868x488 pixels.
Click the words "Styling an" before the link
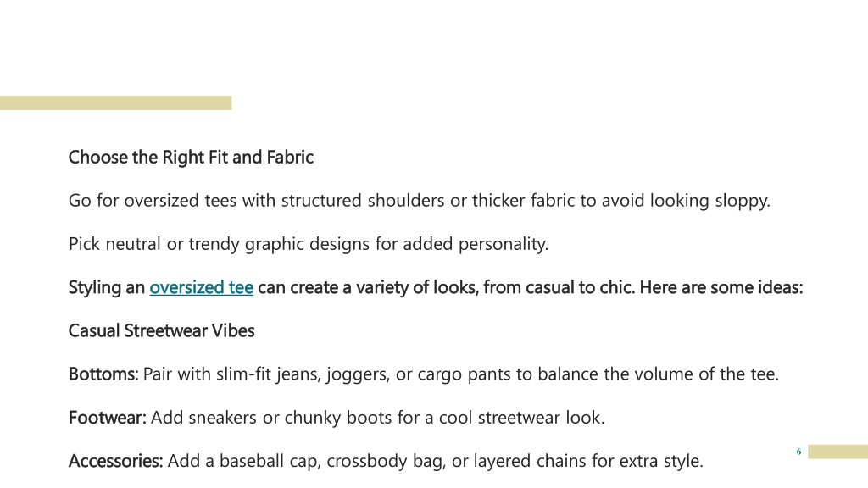[107, 288]
